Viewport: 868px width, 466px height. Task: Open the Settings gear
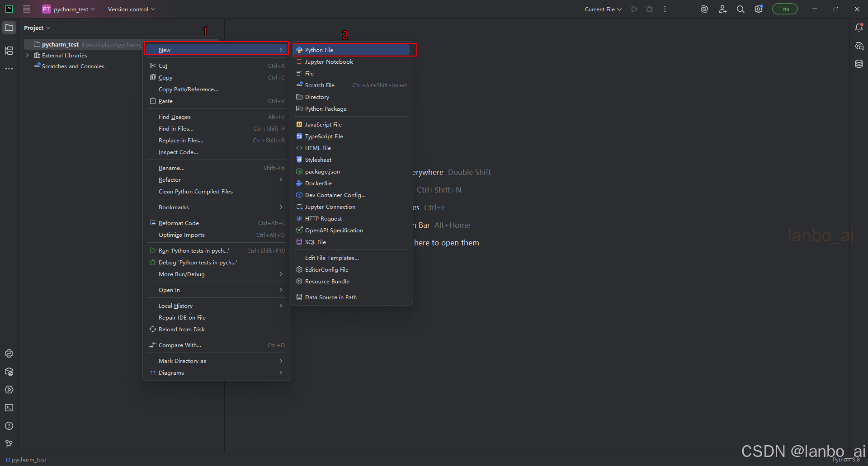pos(759,9)
